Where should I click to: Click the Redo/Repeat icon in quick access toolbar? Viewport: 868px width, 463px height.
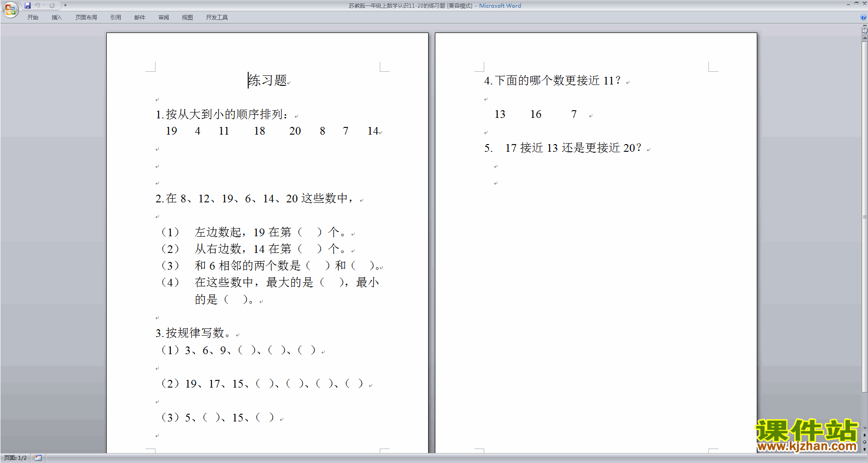point(52,5)
